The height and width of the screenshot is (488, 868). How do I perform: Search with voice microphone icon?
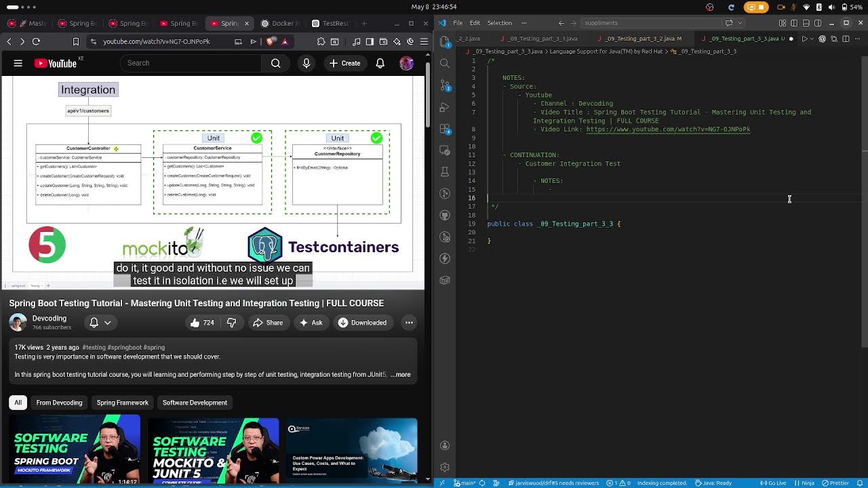click(307, 63)
